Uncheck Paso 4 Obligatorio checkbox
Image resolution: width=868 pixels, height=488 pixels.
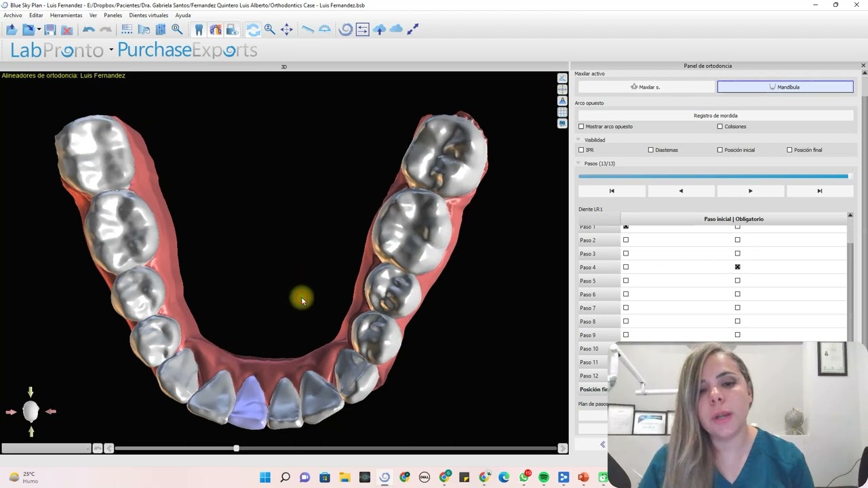738,267
